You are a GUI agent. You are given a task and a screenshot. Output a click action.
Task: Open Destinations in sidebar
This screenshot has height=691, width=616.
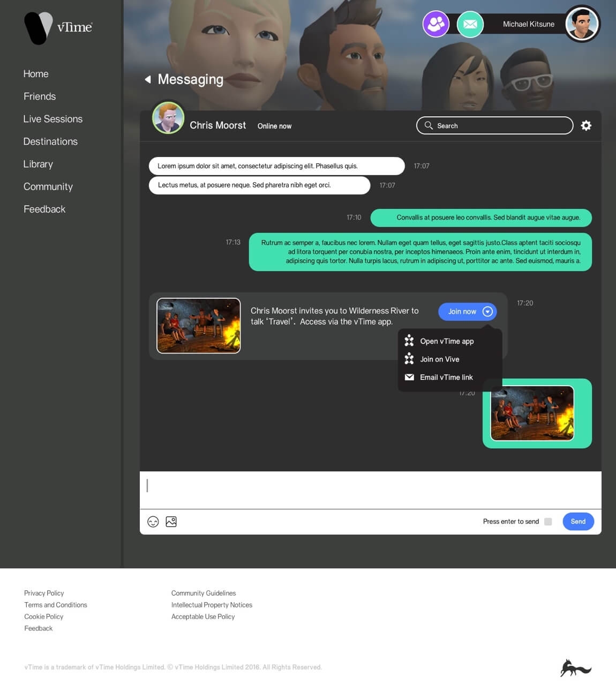click(x=50, y=141)
